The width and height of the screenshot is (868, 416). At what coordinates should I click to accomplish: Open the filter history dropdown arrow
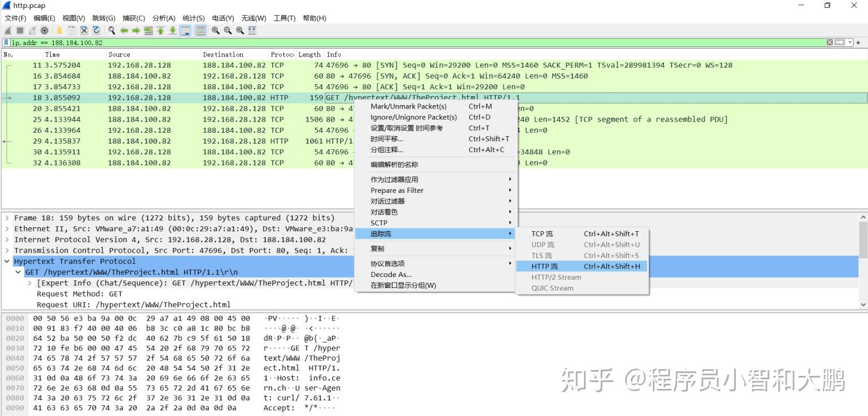pos(850,41)
